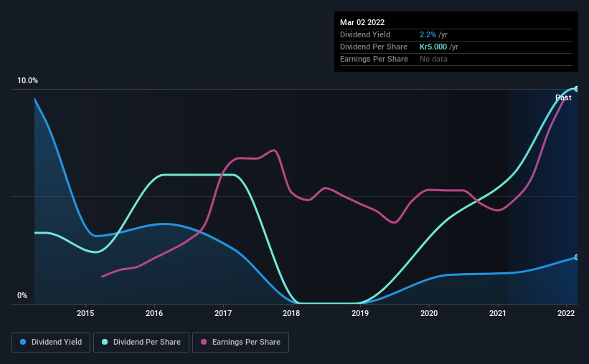Click the 2018 x-axis label
The image size is (589, 364).
291,313
